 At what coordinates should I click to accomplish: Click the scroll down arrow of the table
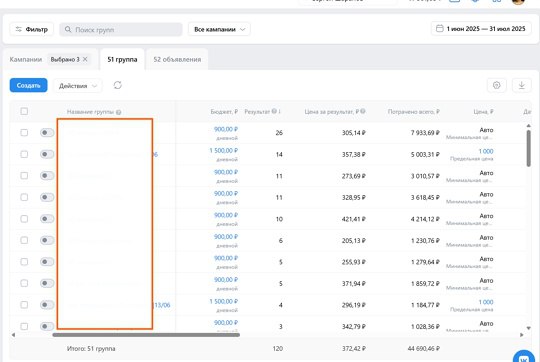[x=529, y=328]
